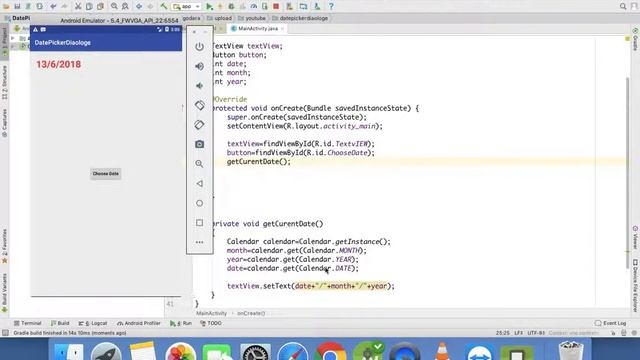Open emulator extended controls (three dots)
640x360 pixels.
199,242
